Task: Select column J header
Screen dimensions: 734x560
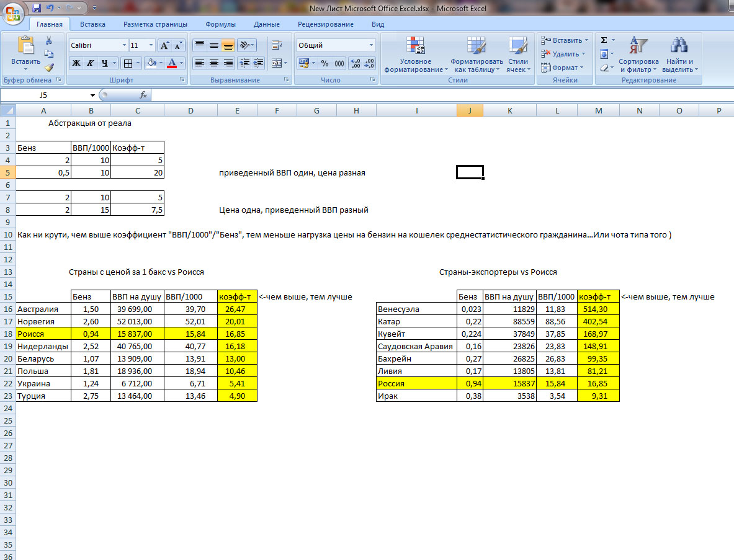Action: (470, 110)
